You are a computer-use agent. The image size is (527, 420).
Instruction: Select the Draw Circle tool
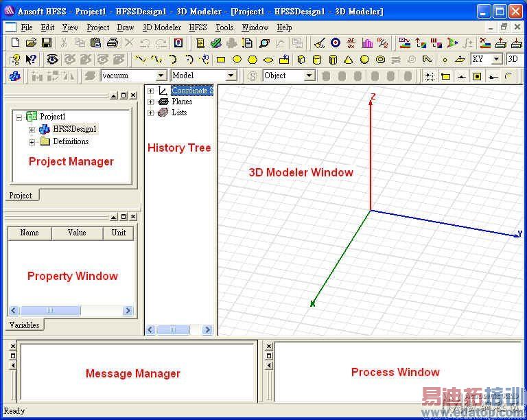pyautogui.click(x=237, y=60)
